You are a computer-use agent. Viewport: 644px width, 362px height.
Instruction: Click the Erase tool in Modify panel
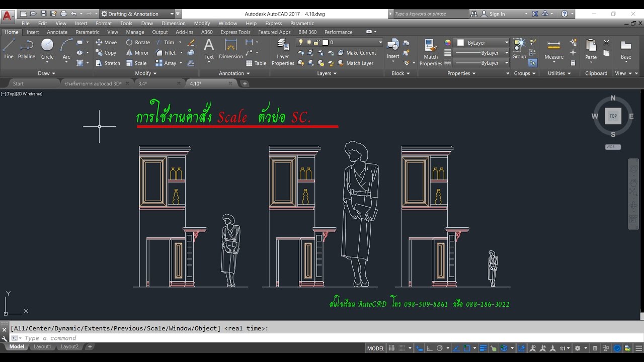pos(191,43)
